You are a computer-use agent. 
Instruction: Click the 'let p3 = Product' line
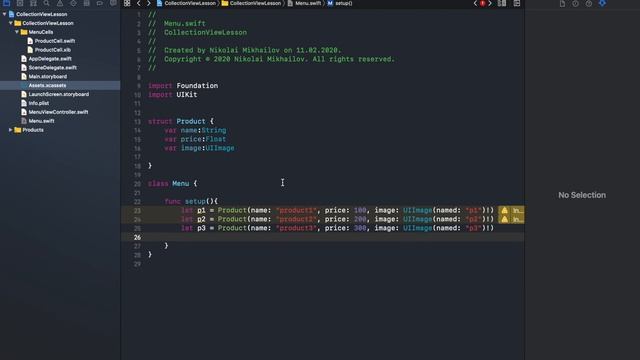[338, 228]
